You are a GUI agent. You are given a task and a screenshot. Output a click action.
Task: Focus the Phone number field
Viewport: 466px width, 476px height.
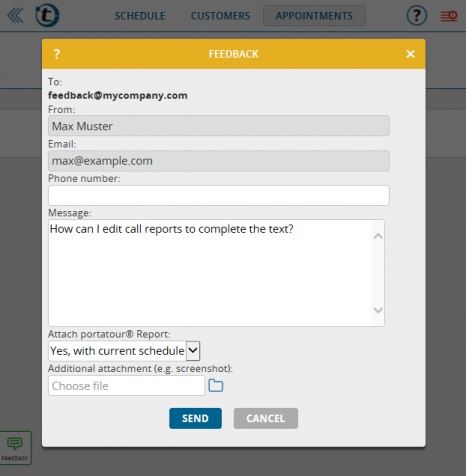pos(219,195)
